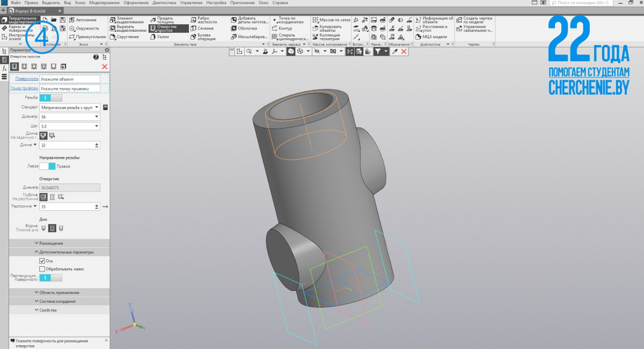Click the red X cancel icon in Параметры panel

(105, 67)
